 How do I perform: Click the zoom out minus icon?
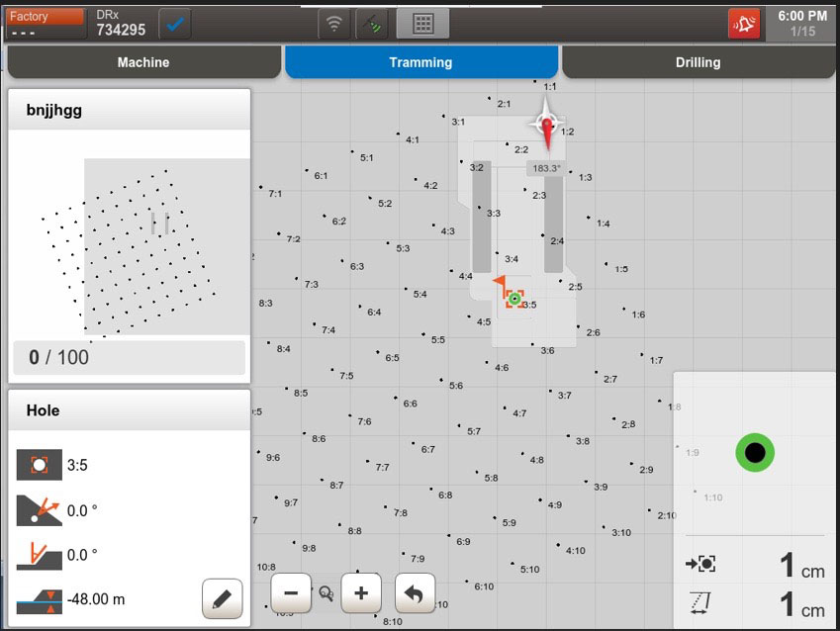(x=291, y=592)
